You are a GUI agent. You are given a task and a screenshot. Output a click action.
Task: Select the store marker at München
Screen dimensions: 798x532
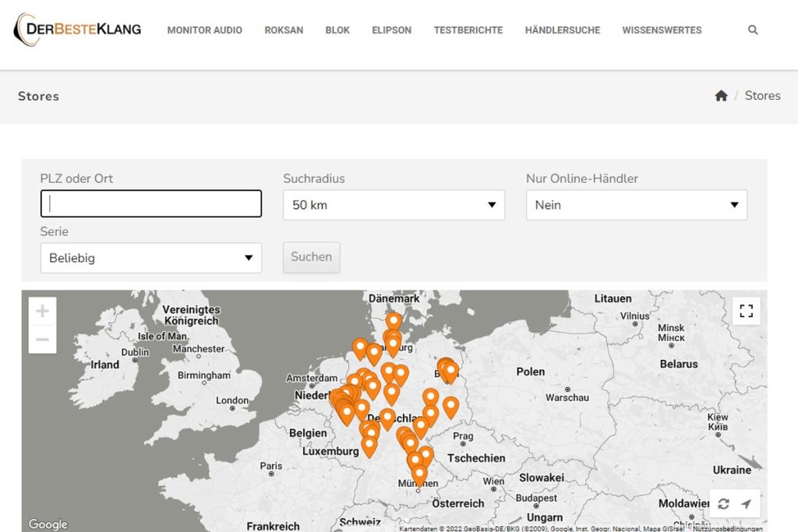pos(419,474)
